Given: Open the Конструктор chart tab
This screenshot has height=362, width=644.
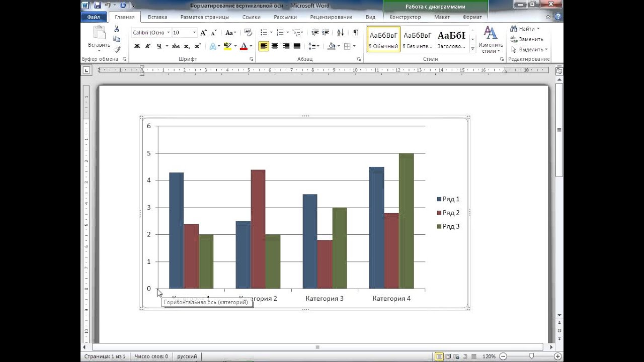Looking at the screenshot, I should pos(405,17).
